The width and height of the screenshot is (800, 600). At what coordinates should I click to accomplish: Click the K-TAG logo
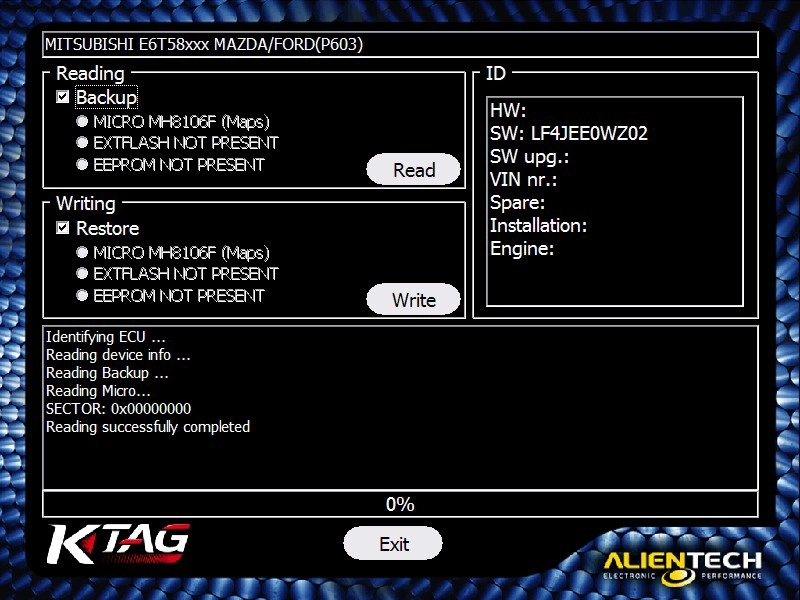(119, 544)
